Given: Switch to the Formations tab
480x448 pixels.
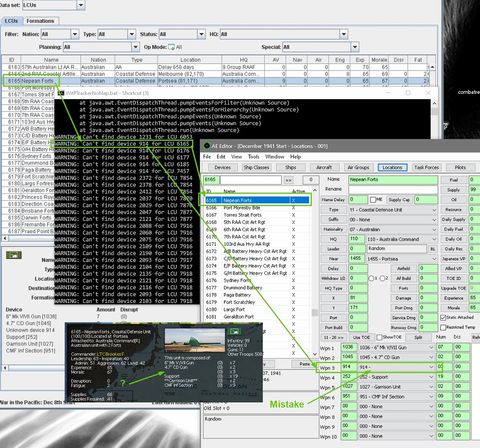Looking at the screenshot, I should tap(40, 21).
